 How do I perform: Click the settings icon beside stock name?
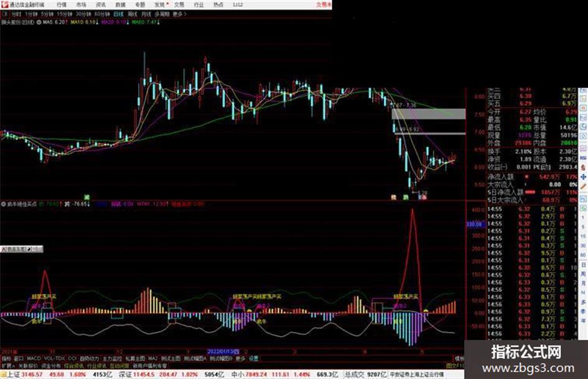click(39, 22)
